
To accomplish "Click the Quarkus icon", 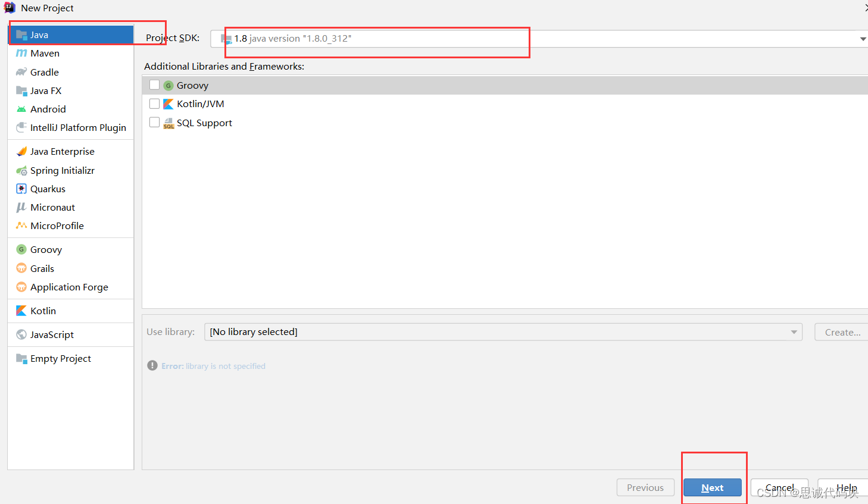I will 21,189.
